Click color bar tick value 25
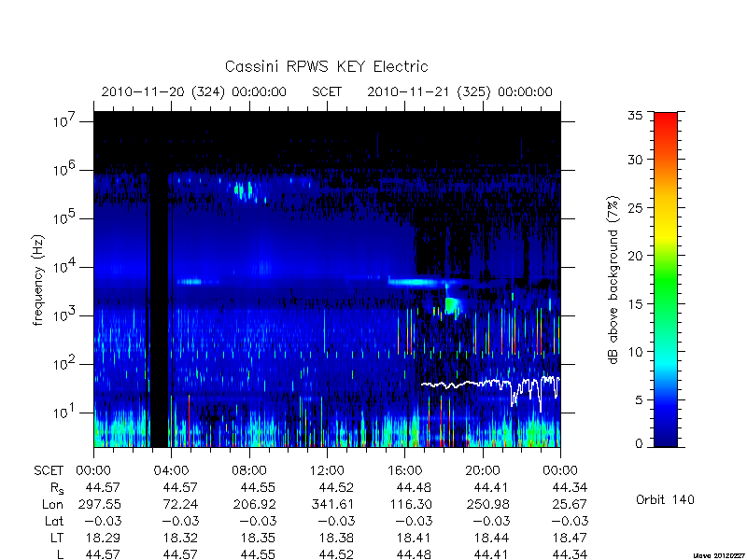 coord(636,207)
